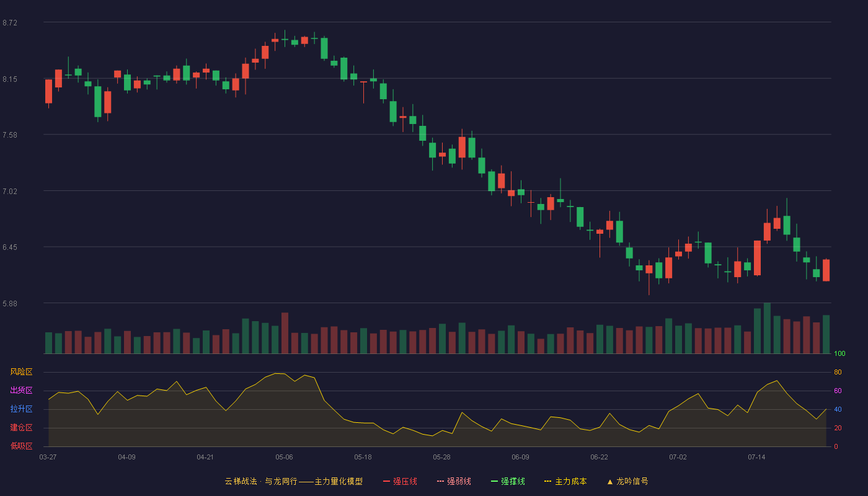Toggle the yellow dashed 主力成本 legend marker
The width and height of the screenshot is (868, 496).
pyautogui.click(x=548, y=481)
